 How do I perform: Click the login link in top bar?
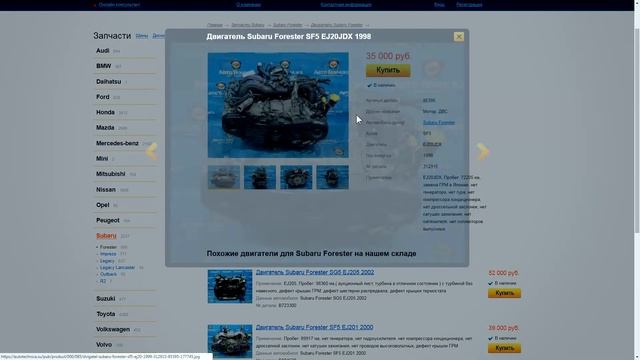(439, 5)
